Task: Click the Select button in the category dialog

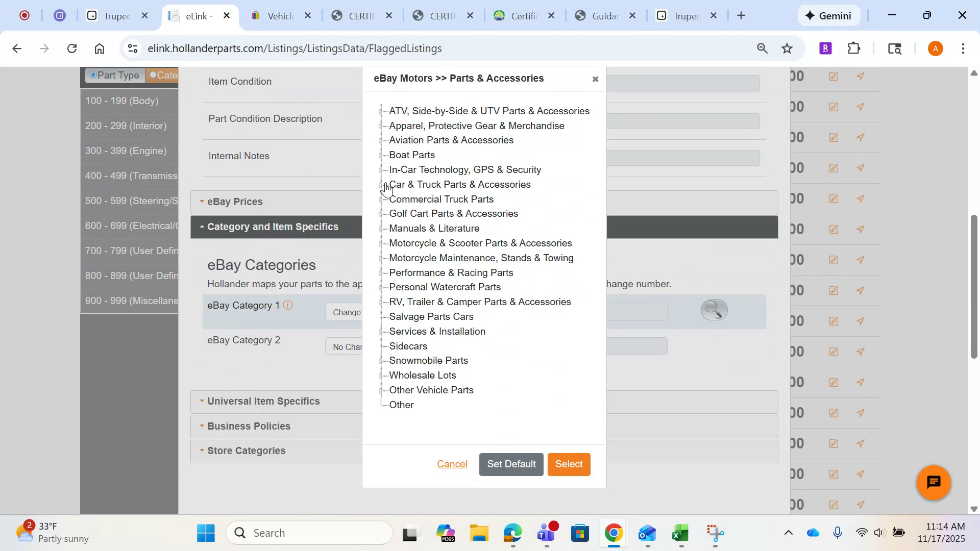Action: pos(569,464)
